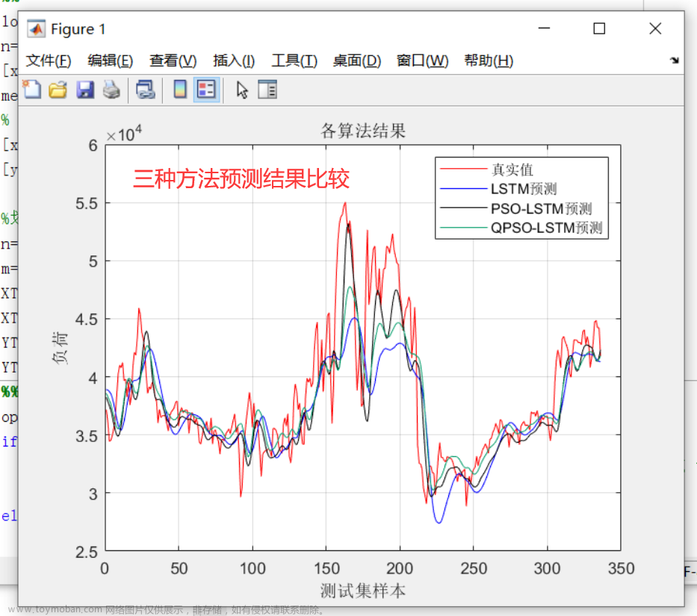The height and width of the screenshot is (616, 697).
Task: Toggle the Insert Legend toolbar button
Action: 206,90
